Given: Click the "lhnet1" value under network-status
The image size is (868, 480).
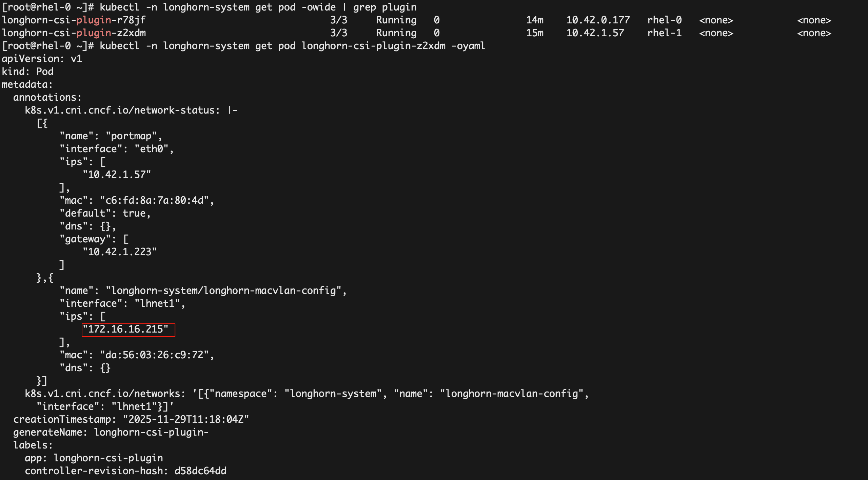Looking at the screenshot, I should pos(157,303).
